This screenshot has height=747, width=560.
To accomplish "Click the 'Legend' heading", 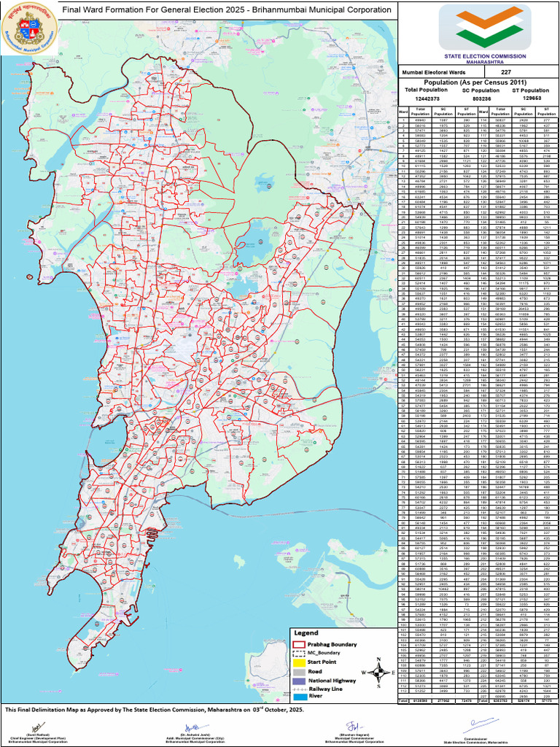I will pos(305,634).
